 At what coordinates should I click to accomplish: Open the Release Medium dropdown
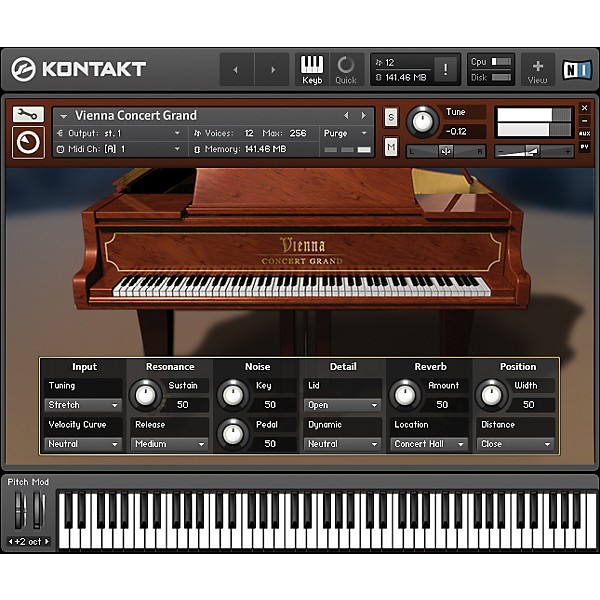pyautogui.click(x=170, y=444)
